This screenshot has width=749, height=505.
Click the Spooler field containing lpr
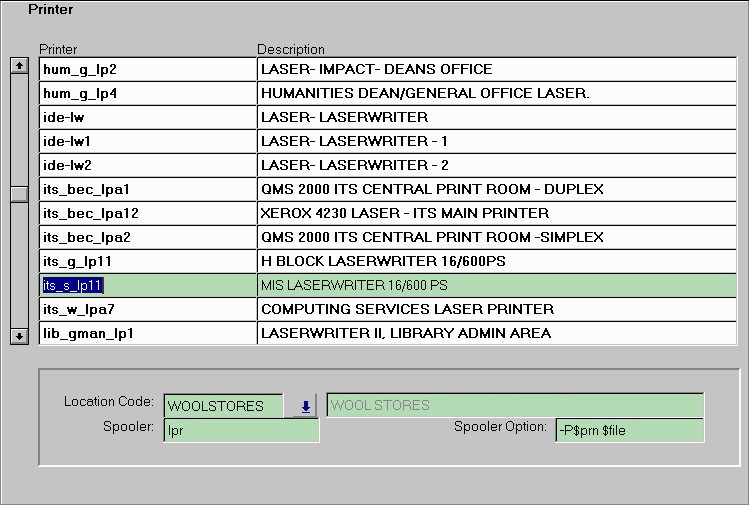coord(240,431)
